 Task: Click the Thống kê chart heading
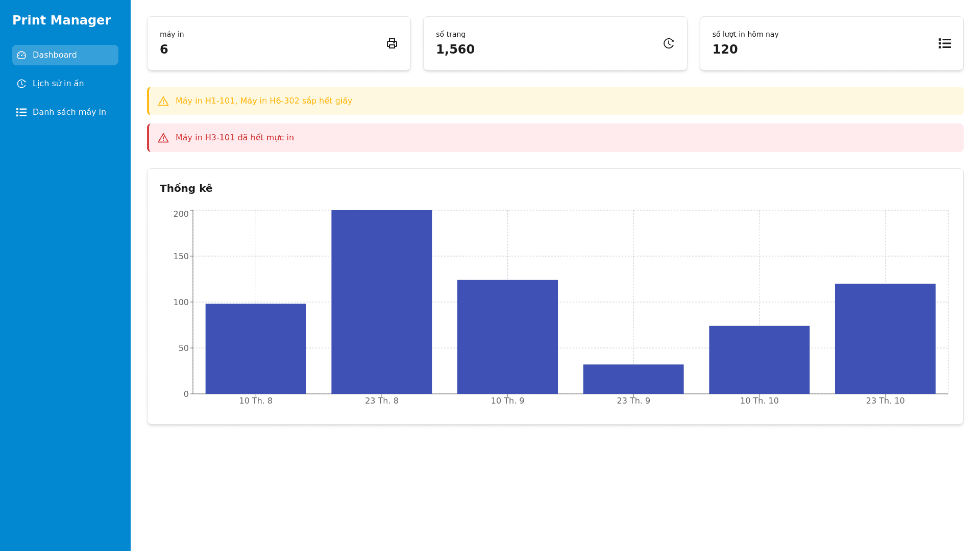(x=186, y=188)
